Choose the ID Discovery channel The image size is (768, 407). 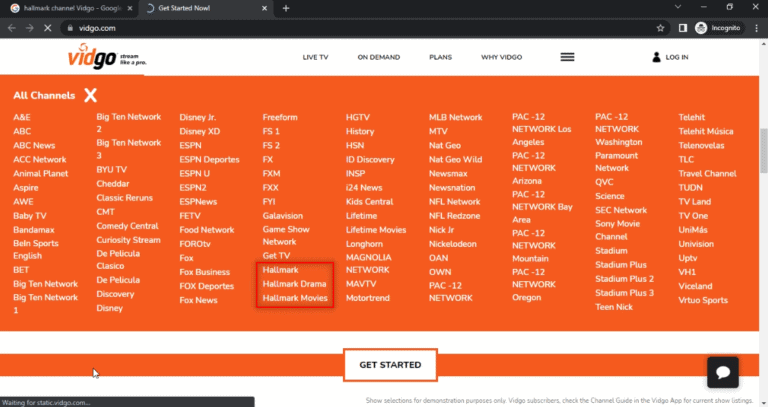click(x=370, y=160)
